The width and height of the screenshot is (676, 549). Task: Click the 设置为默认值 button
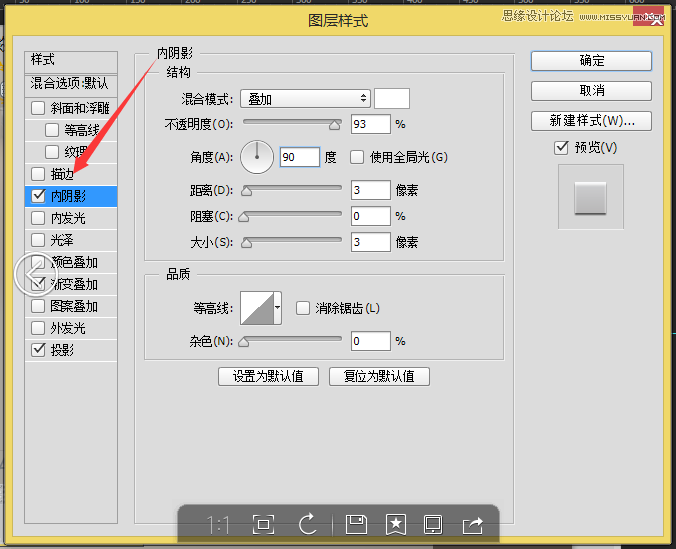pos(268,376)
